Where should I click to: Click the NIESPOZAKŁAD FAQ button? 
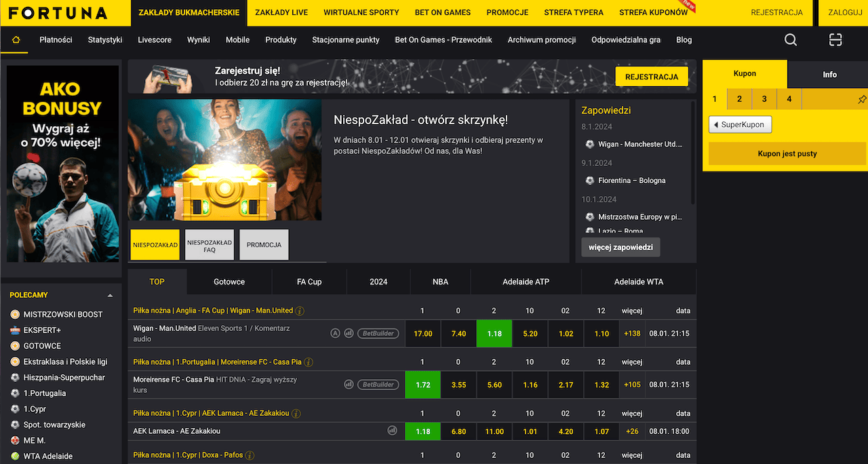[209, 245]
